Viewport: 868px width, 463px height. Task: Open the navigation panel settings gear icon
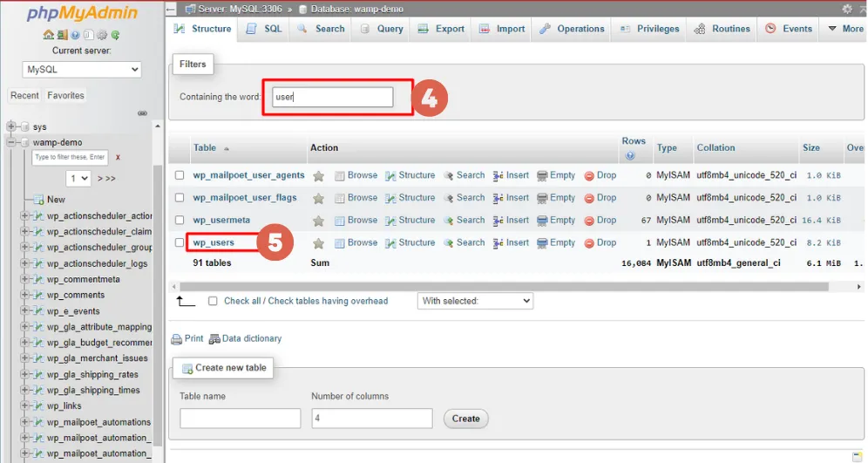(102, 35)
